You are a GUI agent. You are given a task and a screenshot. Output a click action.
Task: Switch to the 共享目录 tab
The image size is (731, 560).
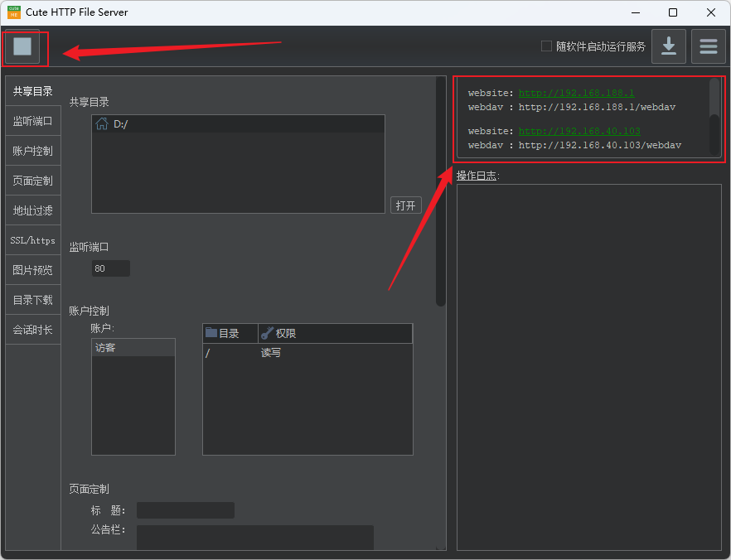click(x=33, y=91)
